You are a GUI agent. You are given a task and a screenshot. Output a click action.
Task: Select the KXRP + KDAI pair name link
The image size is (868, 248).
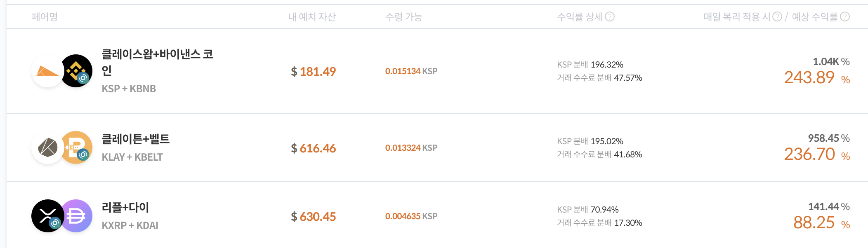130,226
